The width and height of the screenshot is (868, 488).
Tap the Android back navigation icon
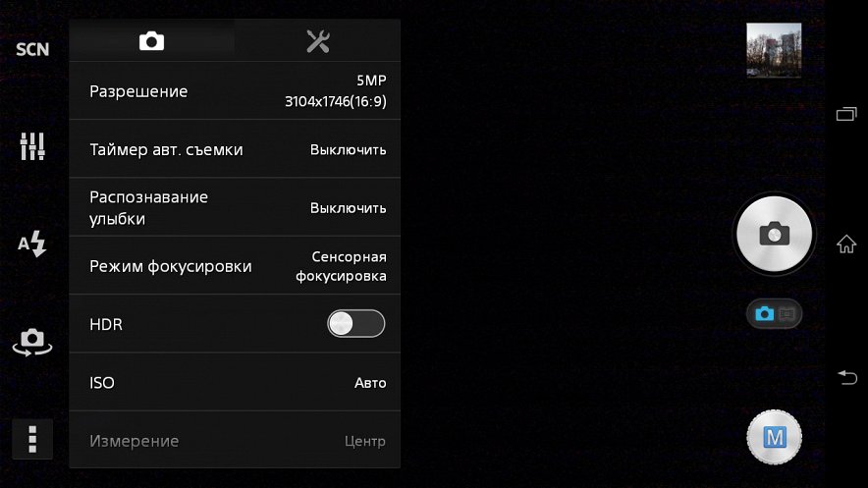pos(847,377)
